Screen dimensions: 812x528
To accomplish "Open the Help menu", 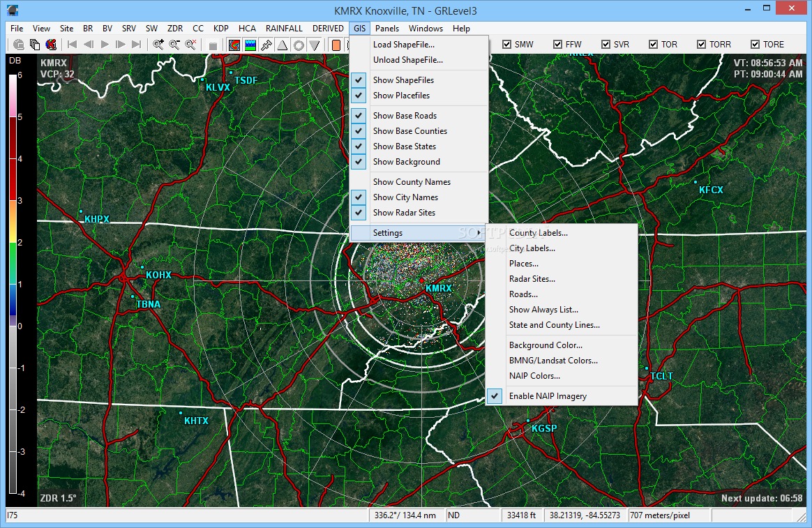I will click(x=461, y=29).
